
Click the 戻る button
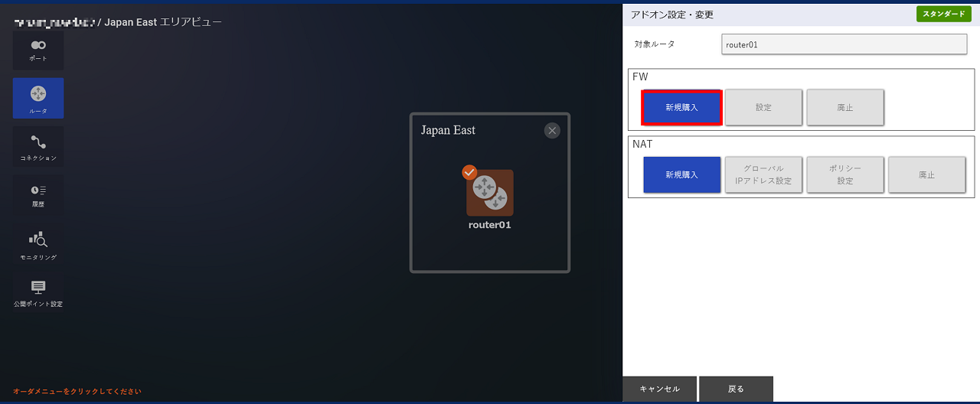click(736, 389)
